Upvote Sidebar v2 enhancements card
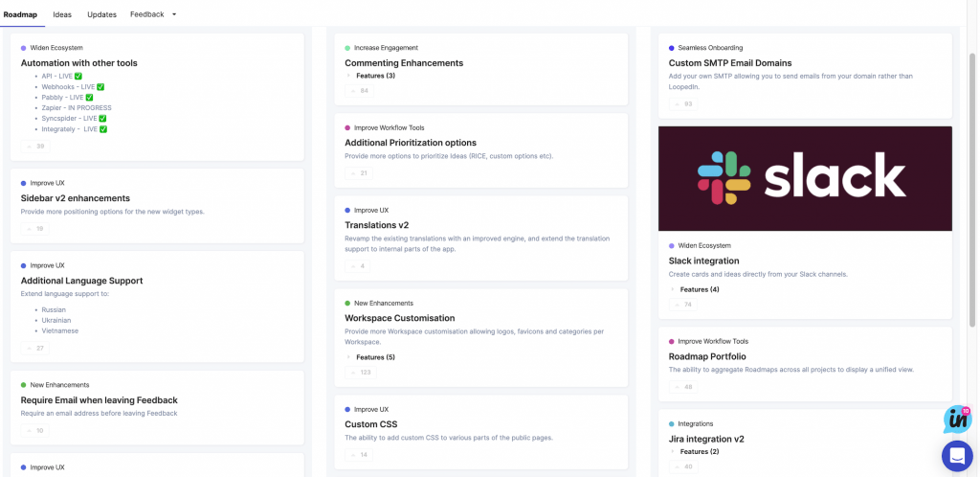This screenshot has width=980, height=477. [x=35, y=229]
